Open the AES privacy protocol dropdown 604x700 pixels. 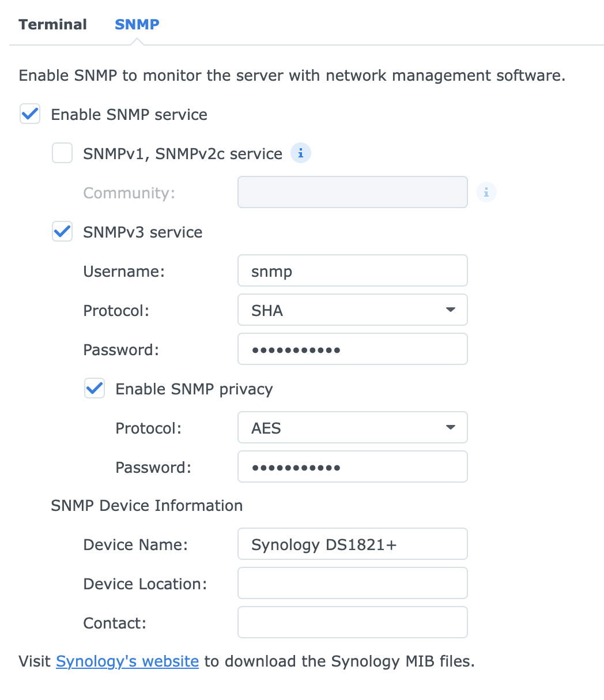352,428
